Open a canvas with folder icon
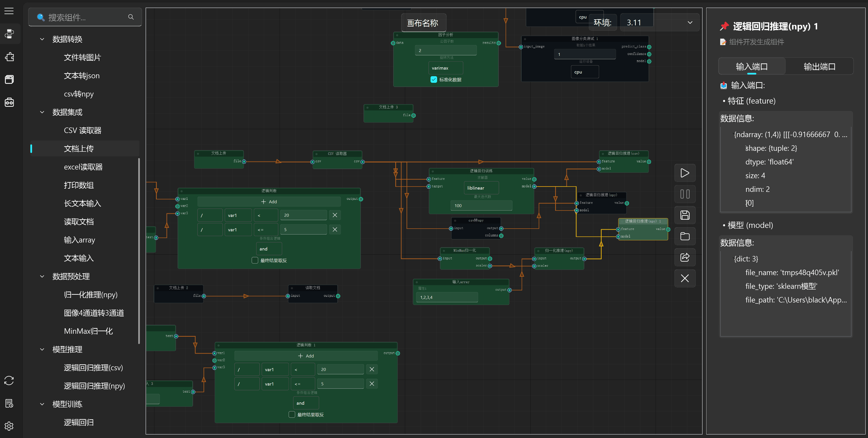Viewport: 868px width, 438px height. [x=685, y=236]
